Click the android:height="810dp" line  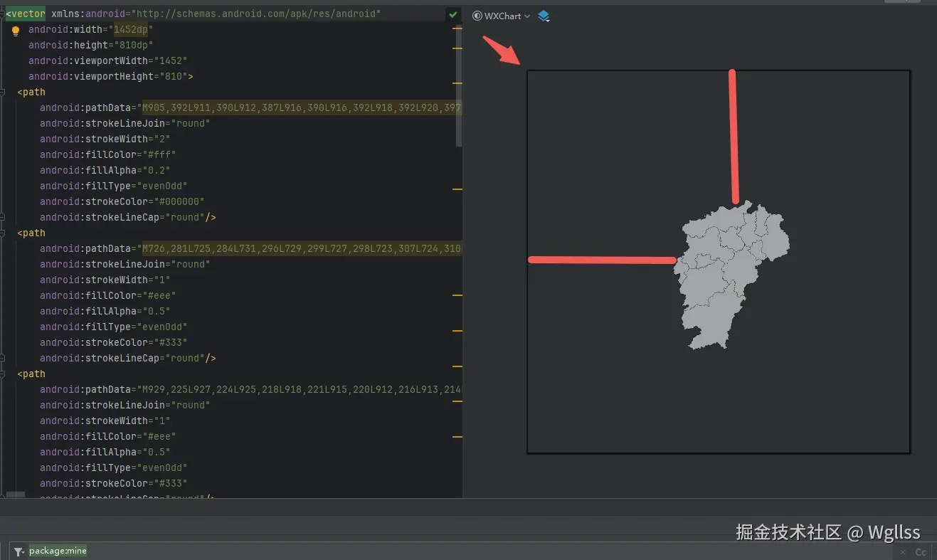click(x=91, y=45)
